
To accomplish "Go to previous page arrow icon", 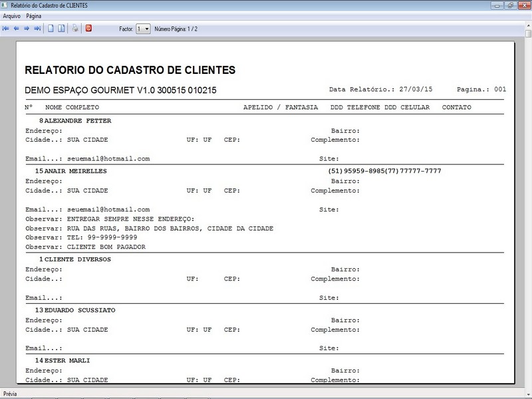I will tap(16, 29).
